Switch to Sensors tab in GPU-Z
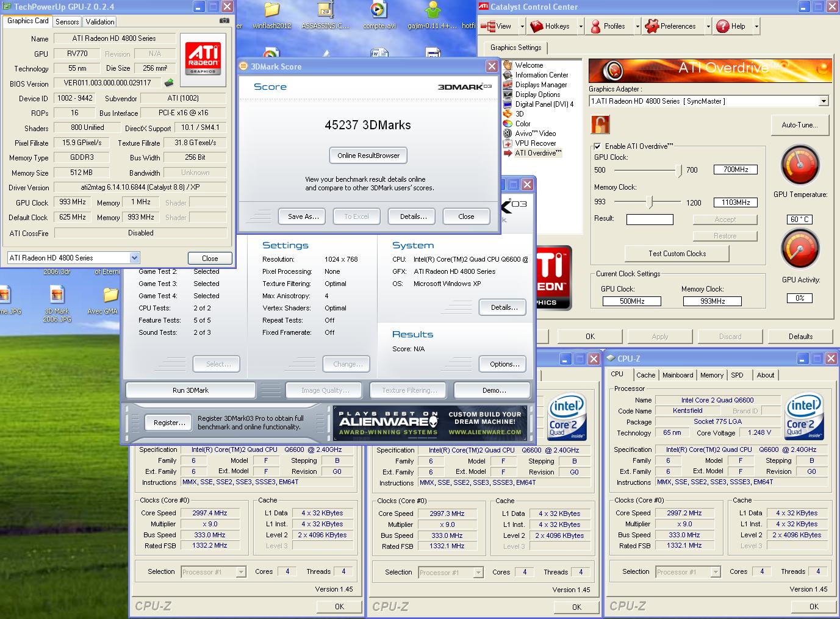 [67, 21]
